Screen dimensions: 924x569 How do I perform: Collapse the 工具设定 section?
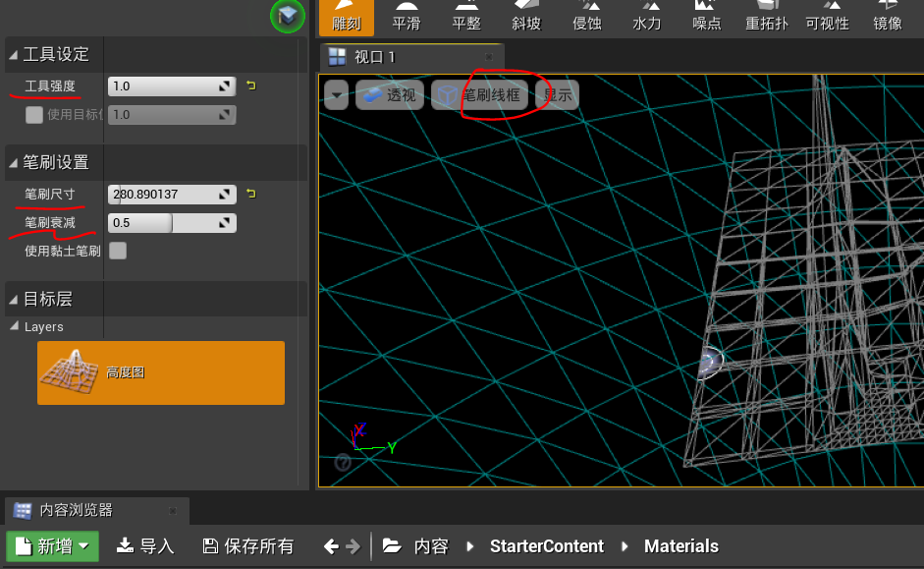click(x=13, y=55)
